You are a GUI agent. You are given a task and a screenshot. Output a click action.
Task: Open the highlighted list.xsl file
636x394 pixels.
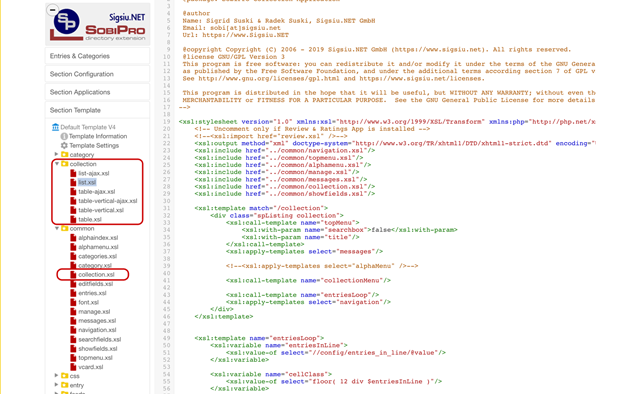coord(87,183)
